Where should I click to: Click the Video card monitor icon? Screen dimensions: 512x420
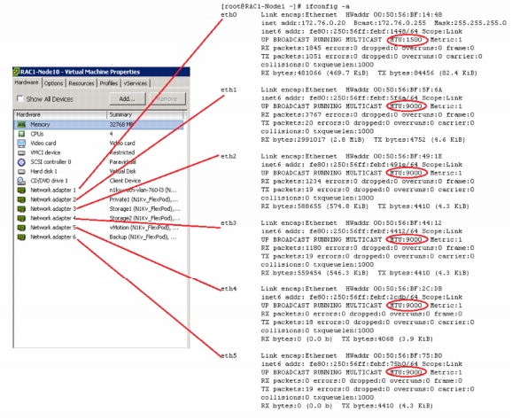pyautogui.click(x=21, y=144)
